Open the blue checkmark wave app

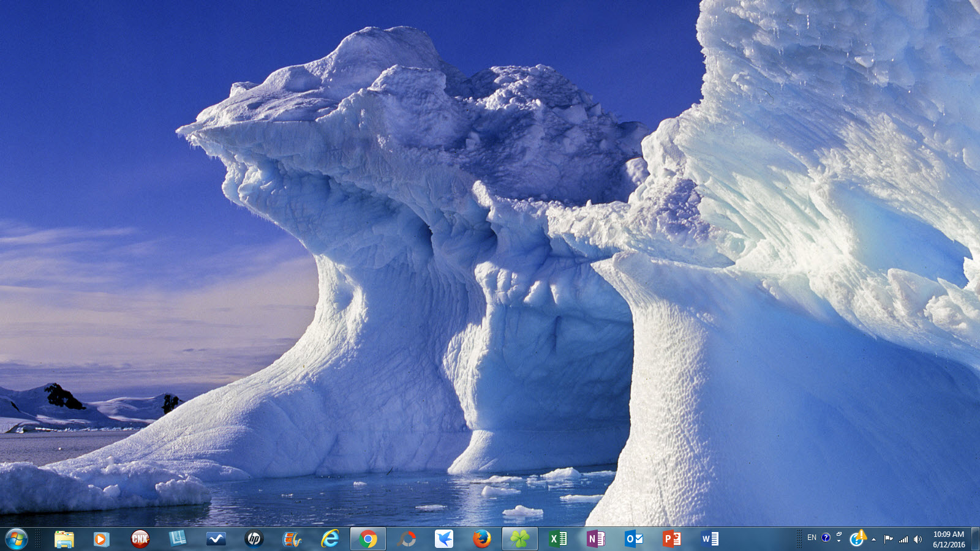tap(216, 539)
